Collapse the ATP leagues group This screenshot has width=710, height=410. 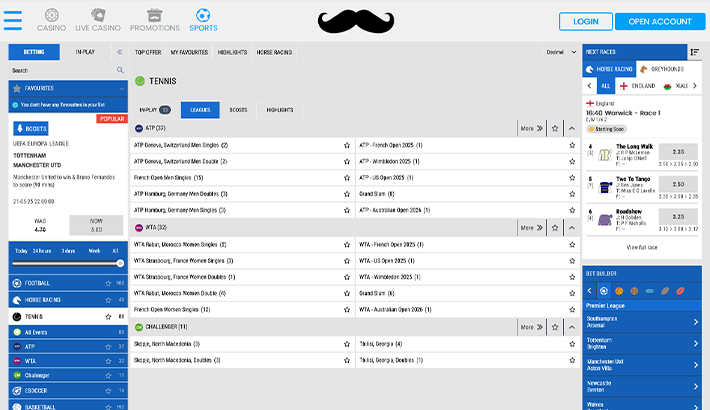(571, 128)
